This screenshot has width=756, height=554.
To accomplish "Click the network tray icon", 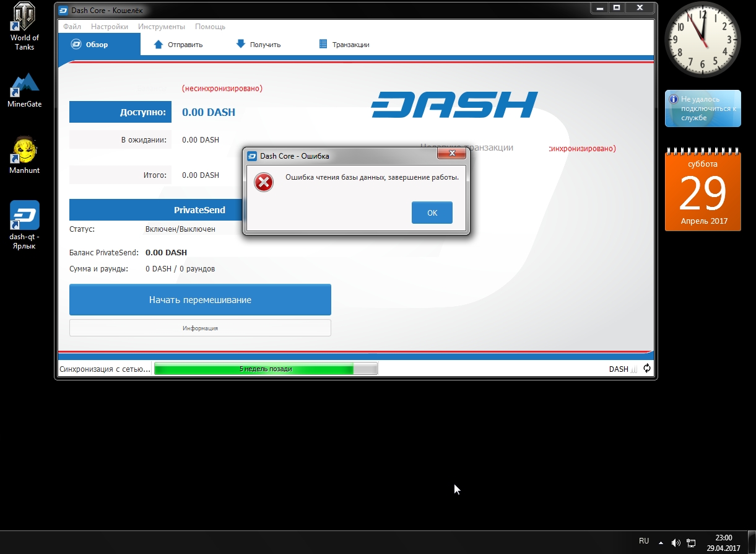I will [691, 543].
